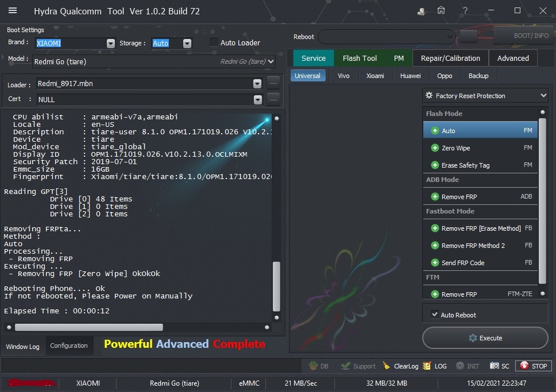Screen dimensions: 556x392
Task: Open the PM tab
Action: 399,58
